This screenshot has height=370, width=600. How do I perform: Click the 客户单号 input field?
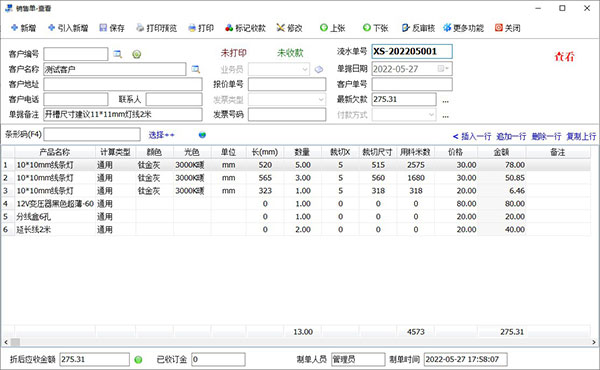(x=412, y=84)
